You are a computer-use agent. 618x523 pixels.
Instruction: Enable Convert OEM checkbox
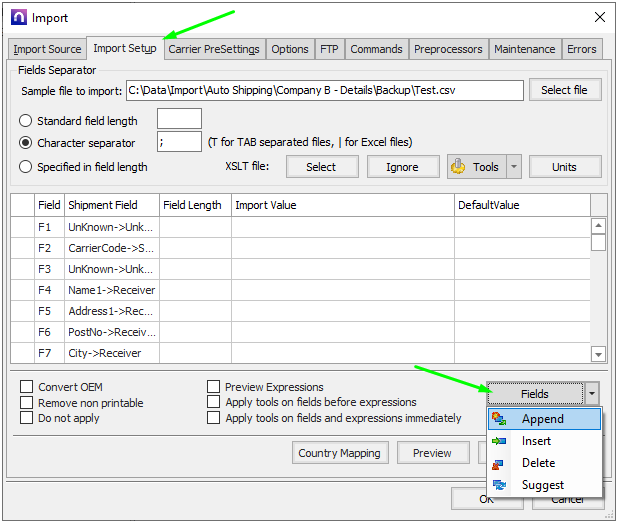(27, 387)
